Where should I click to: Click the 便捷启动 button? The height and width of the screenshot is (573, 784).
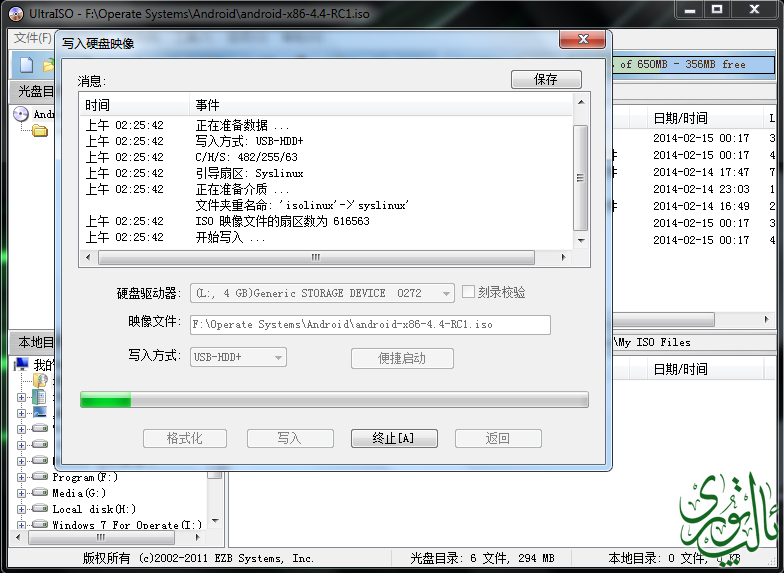[402, 358]
